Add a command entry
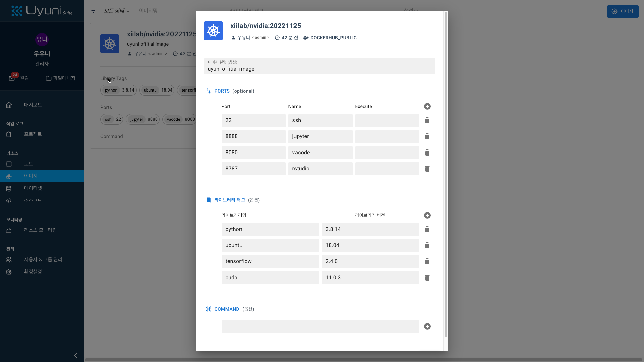Screen dimensions: 644x362 point(427,326)
